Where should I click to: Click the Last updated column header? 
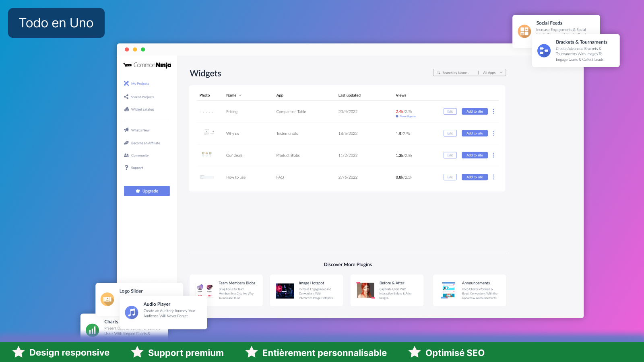coord(349,95)
